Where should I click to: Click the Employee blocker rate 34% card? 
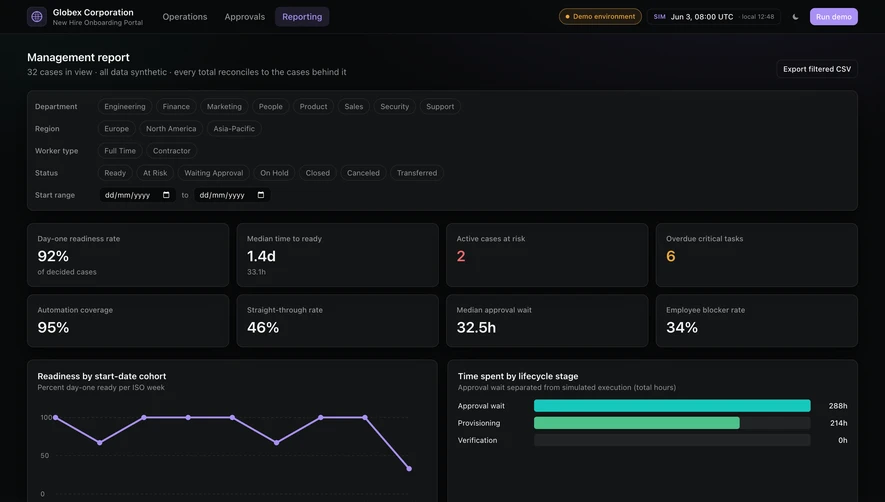(x=756, y=321)
